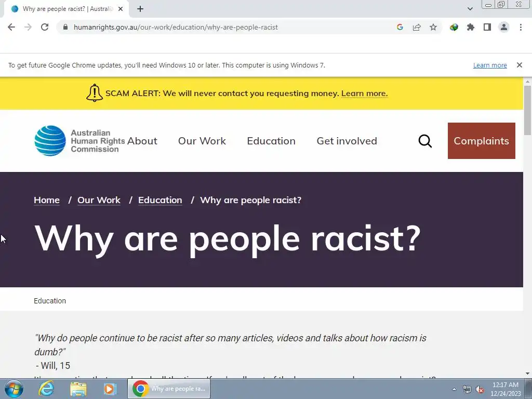Close the 'Why are people racist?' tab
The width and height of the screenshot is (532, 399).
pyautogui.click(x=121, y=9)
